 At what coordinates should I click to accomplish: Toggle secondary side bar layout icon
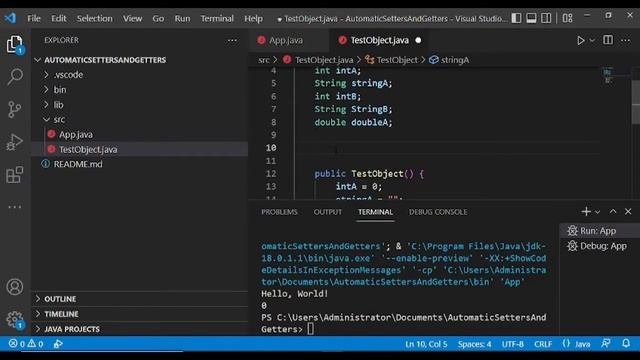click(x=546, y=18)
